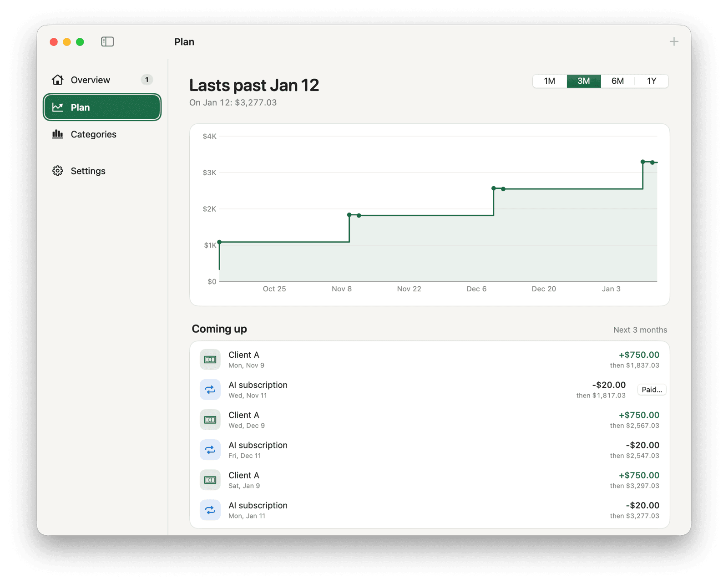This screenshot has width=728, height=584.
Task: Click cash icon for Client A Nov 9
Action: (210, 360)
